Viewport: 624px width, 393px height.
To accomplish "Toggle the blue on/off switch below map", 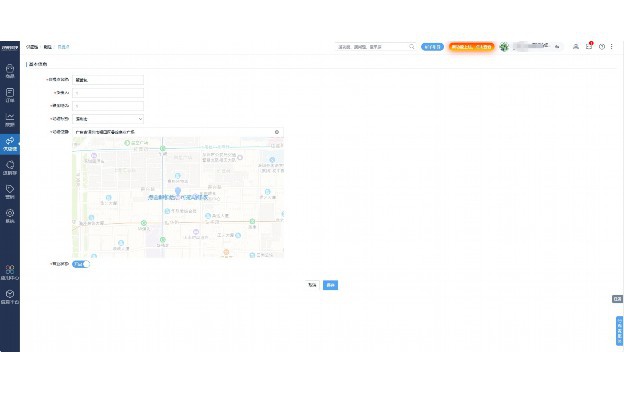I will tap(81, 264).
